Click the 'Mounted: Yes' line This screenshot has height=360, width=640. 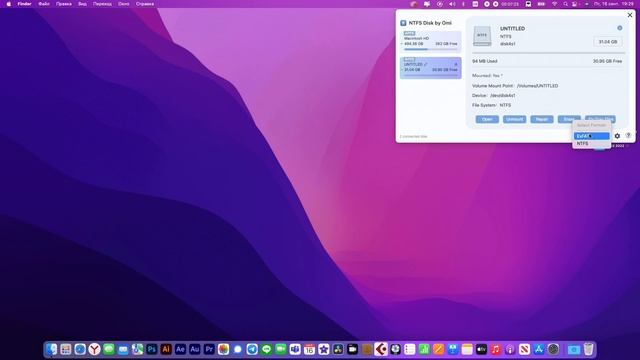click(487, 76)
